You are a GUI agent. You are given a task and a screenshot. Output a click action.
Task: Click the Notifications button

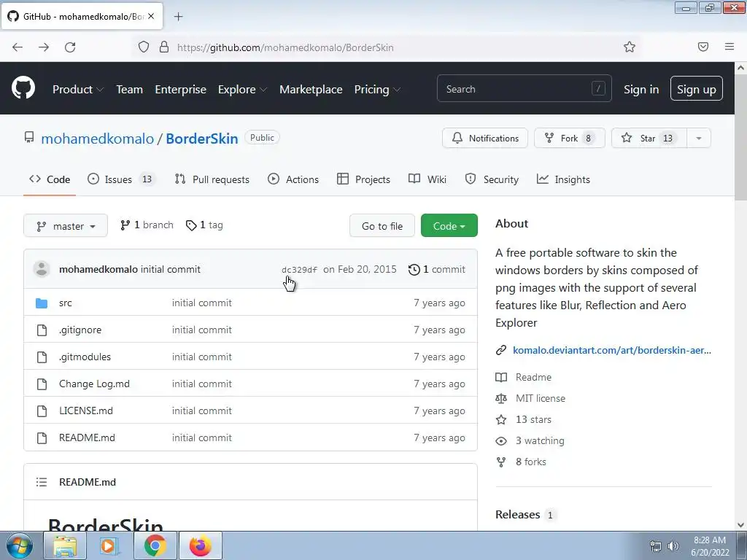(485, 138)
